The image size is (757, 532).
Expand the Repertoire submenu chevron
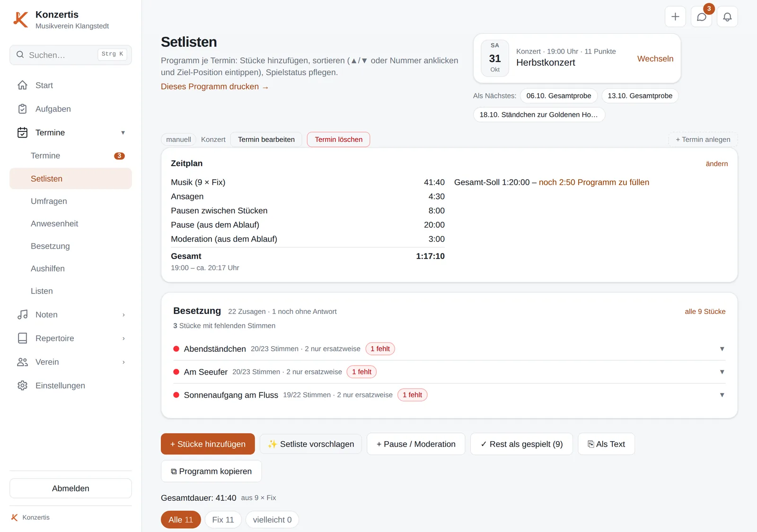pos(123,339)
